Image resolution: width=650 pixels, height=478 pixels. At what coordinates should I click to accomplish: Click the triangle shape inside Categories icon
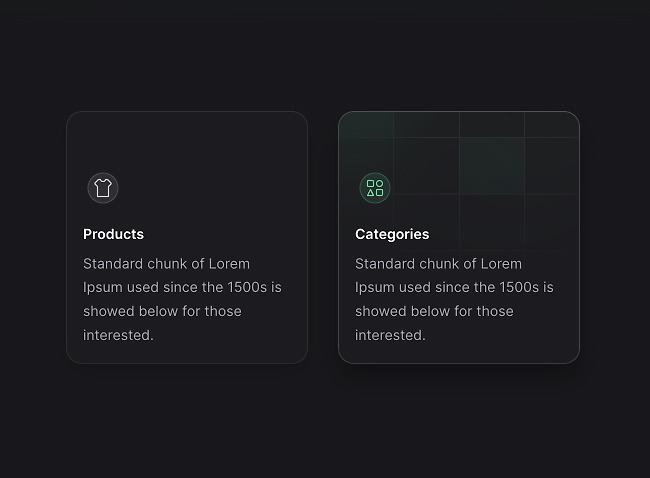371,192
